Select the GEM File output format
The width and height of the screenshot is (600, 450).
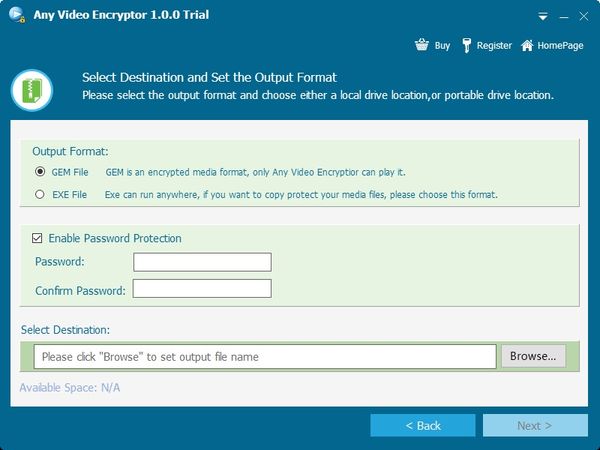tap(40, 172)
